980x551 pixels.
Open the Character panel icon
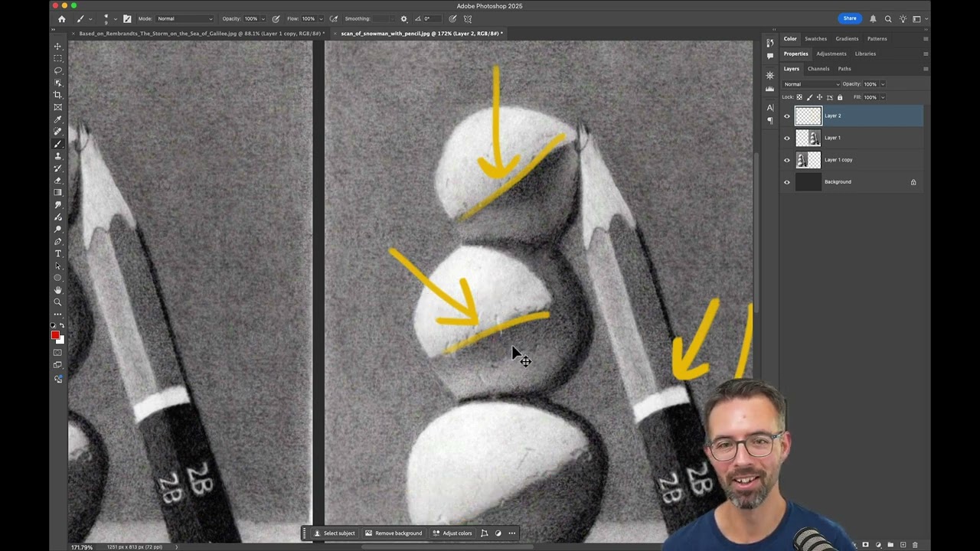click(769, 107)
